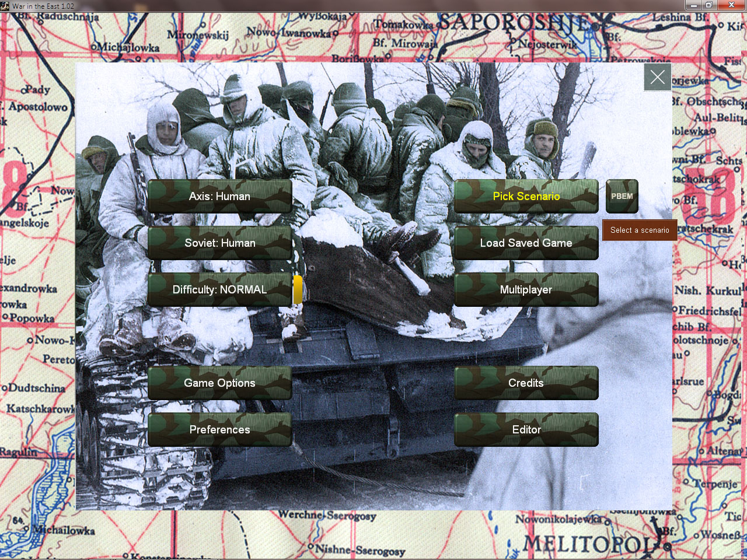Viewport: 747px width, 560px height.
Task: Toggle the Axis: Human player setting
Action: (x=220, y=197)
